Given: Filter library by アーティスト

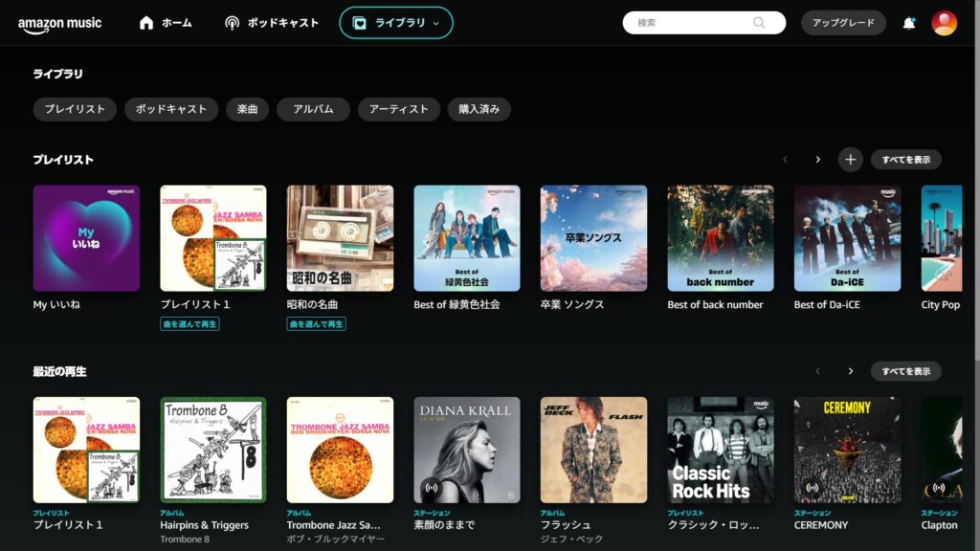Looking at the screenshot, I should click(x=398, y=109).
